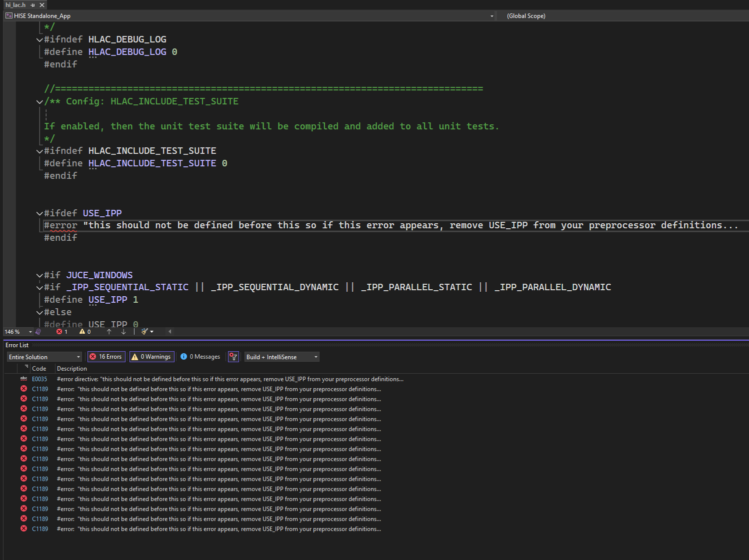Click the Error List panel title
Screen dimensions: 749x560
(17, 345)
